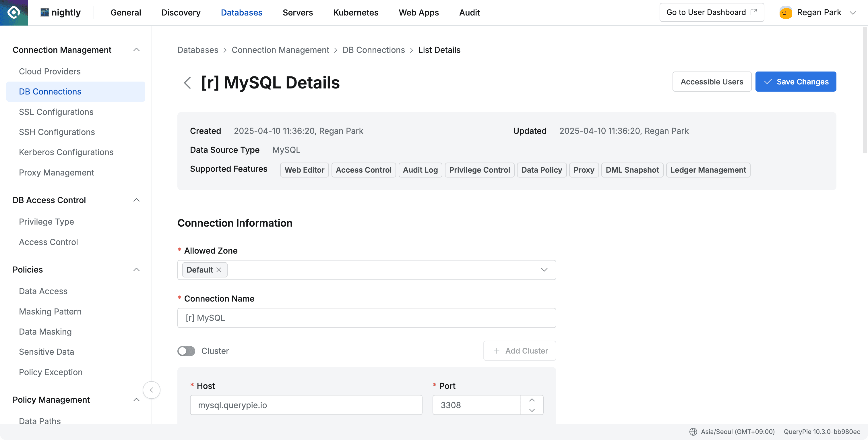
Task: Enable the Cluster toggle
Action: [186, 351]
